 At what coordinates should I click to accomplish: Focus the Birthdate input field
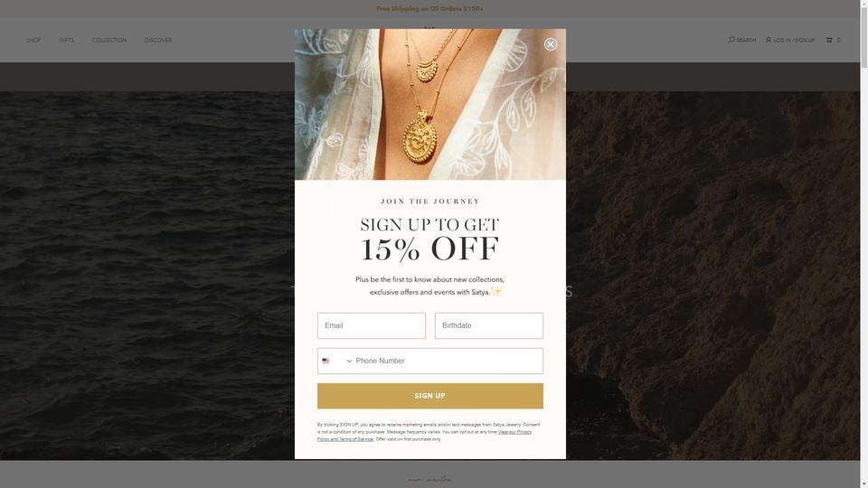click(x=489, y=325)
